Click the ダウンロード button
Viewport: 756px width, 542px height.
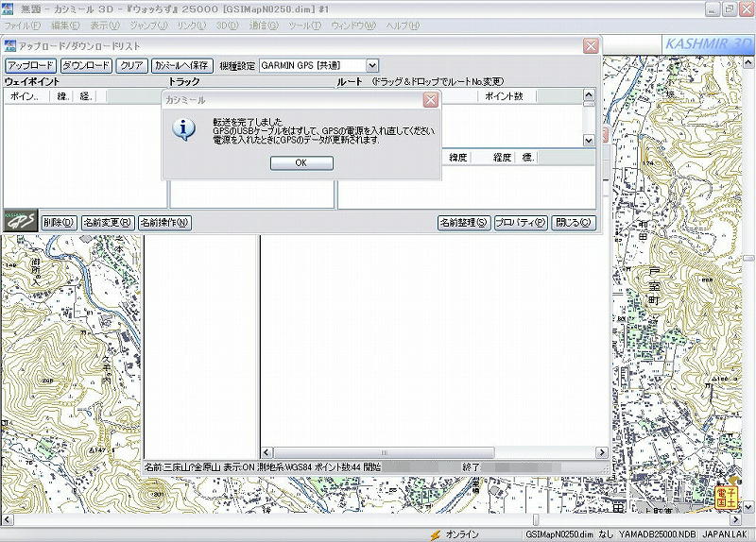tap(86, 65)
